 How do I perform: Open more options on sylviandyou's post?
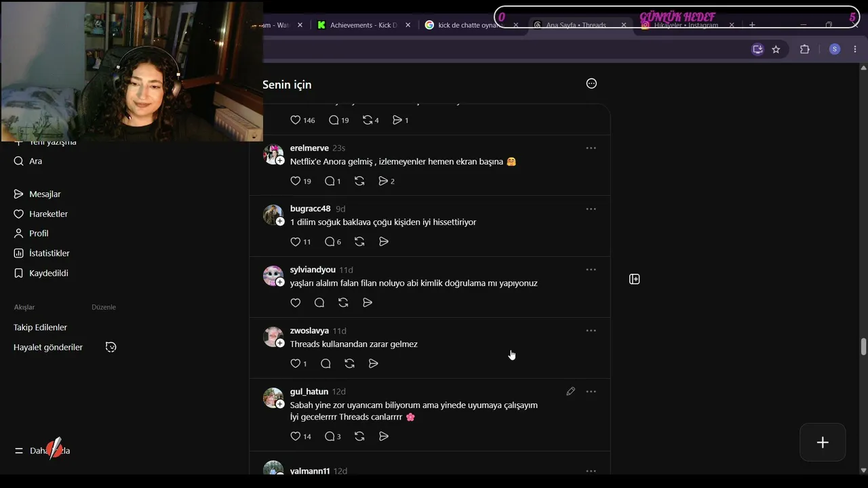pyautogui.click(x=591, y=270)
